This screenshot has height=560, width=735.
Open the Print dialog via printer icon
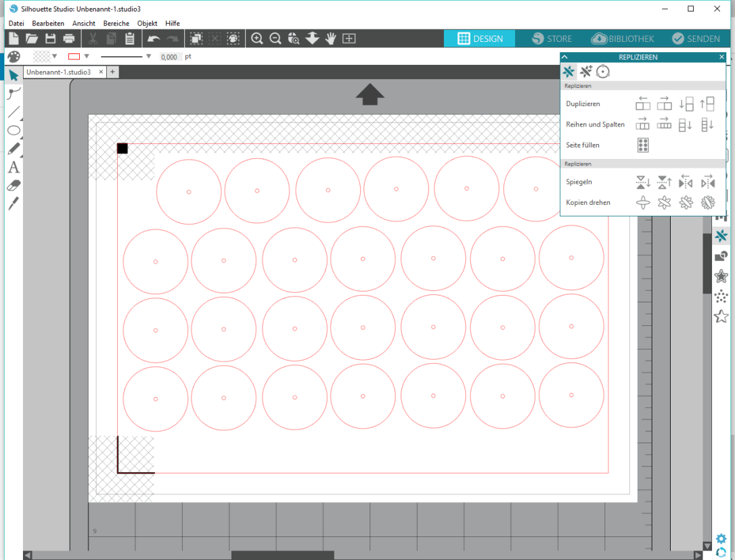68,39
